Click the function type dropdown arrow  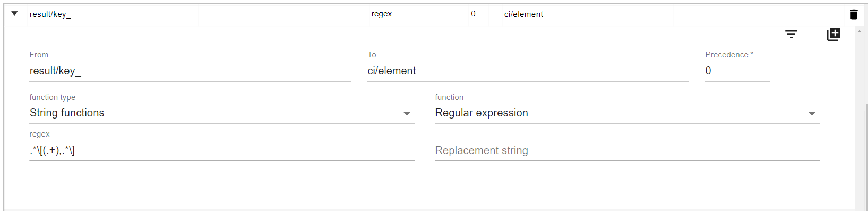407,114
